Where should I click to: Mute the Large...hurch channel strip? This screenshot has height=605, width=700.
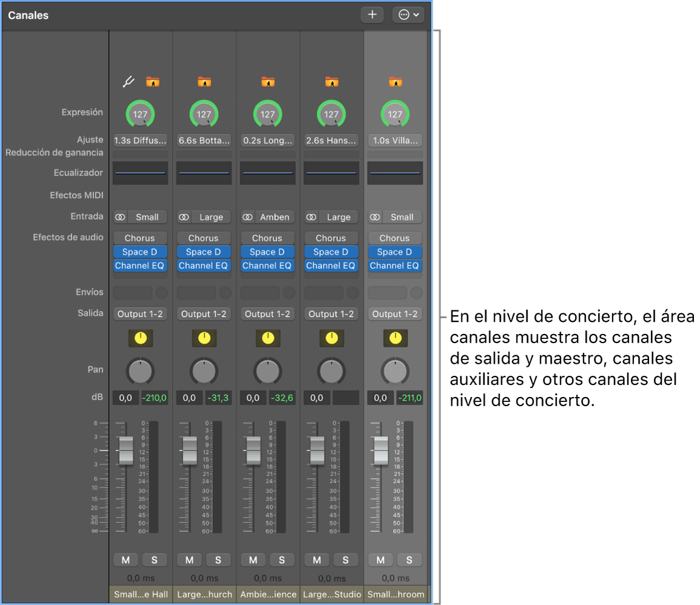[x=190, y=560]
